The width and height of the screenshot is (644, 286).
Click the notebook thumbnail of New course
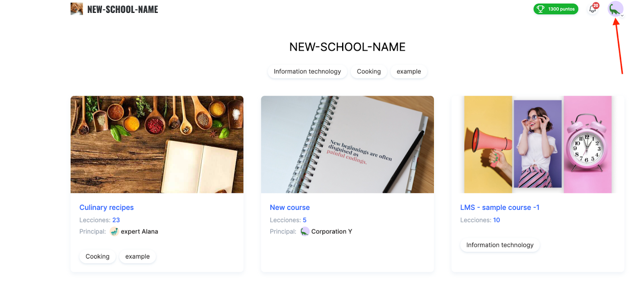[x=347, y=144]
